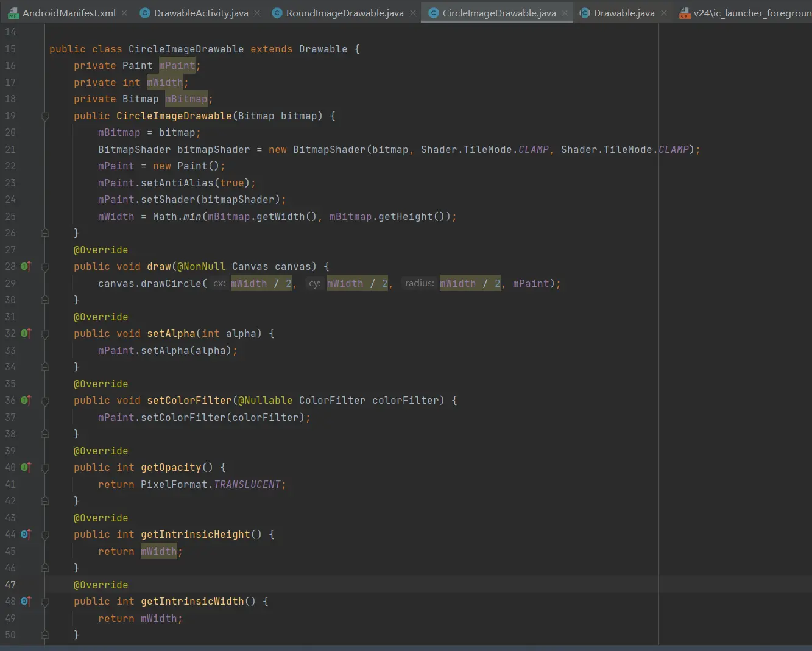Click the gutter icon beside getIntrinsicWidth
Screen dimensions: 812x651
point(26,602)
